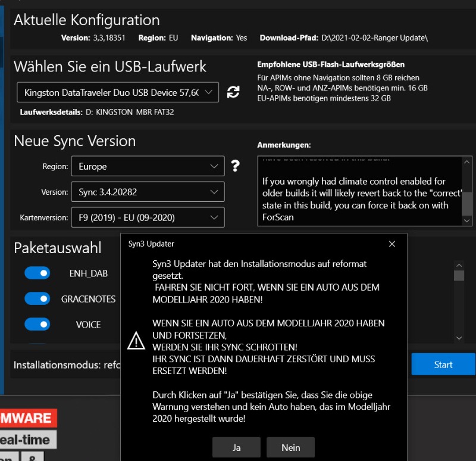476x461 pixels.
Task: Click the Navigation: Yes value
Action: [242, 38]
